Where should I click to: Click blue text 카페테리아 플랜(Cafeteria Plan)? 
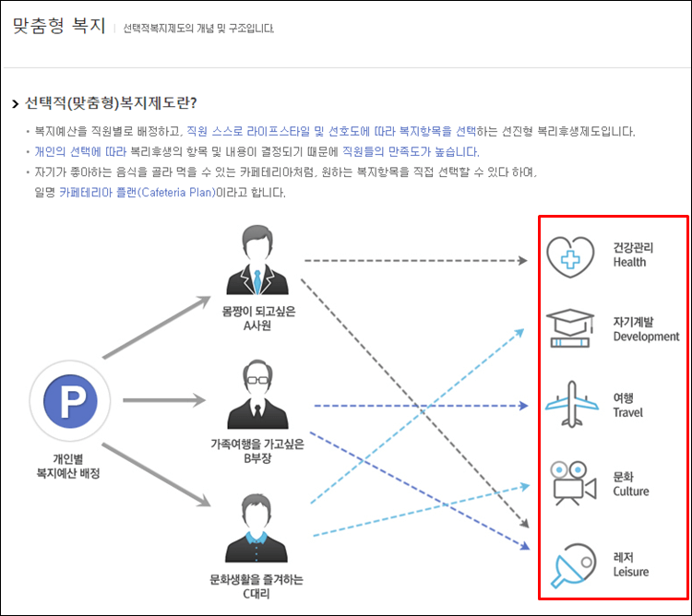click(137, 193)
